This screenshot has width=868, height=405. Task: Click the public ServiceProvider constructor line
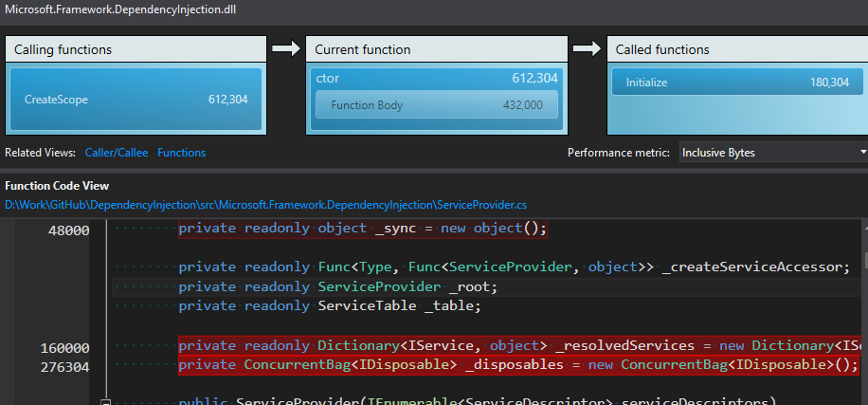click(478, 401)
